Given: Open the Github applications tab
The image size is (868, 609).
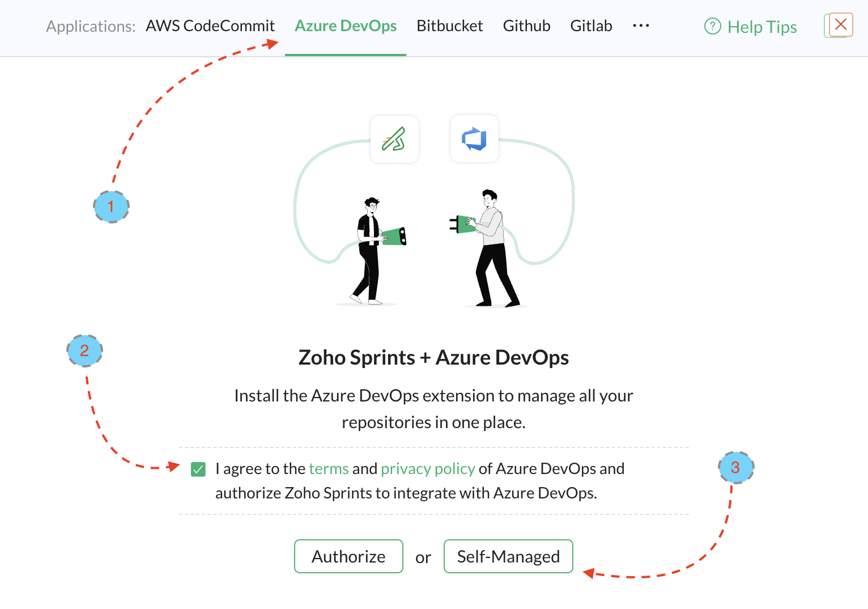Looking at the screenshot, I should 527,26.
